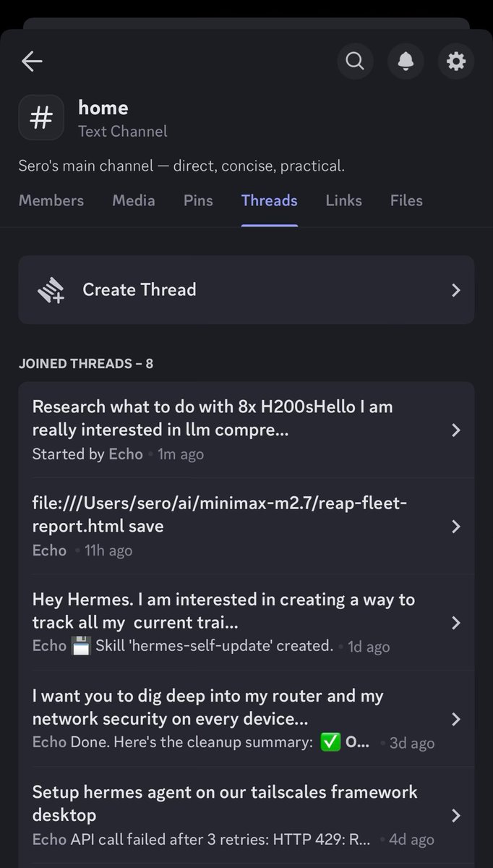Switch to the Members tab
Image resolution: width=493 pixels, height=868 pixels.
coord(51,200)
